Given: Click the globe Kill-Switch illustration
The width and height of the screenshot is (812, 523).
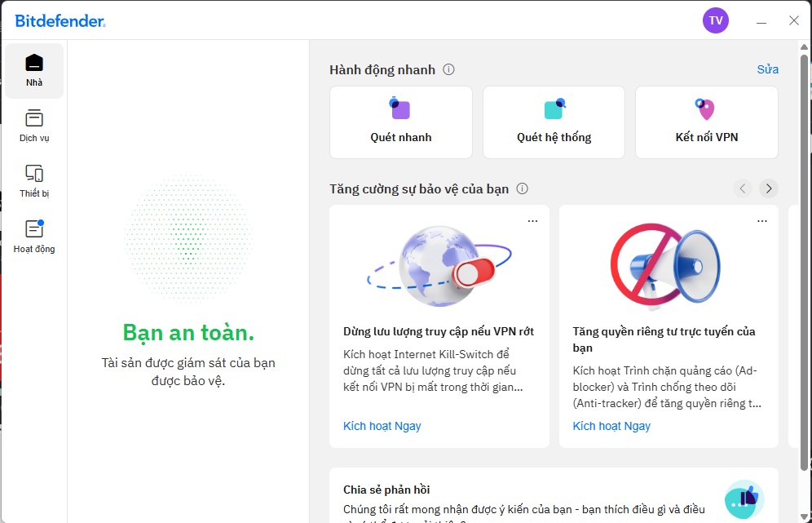Looking at the screenshot, I should click(439, 265).
